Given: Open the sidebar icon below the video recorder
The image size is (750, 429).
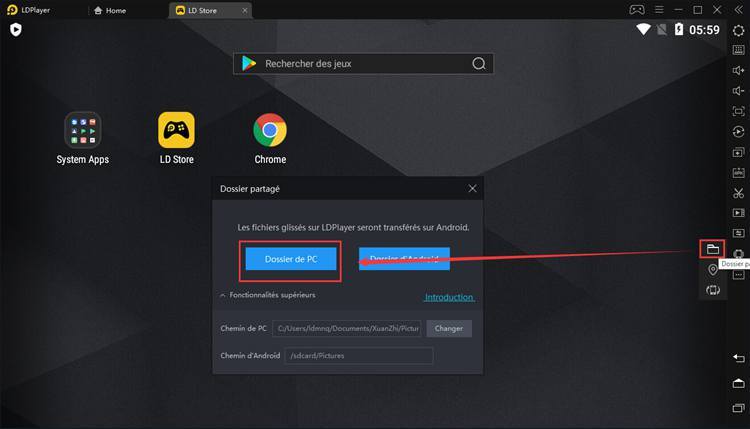Looking at the screenshot, I should pos(739,233).
